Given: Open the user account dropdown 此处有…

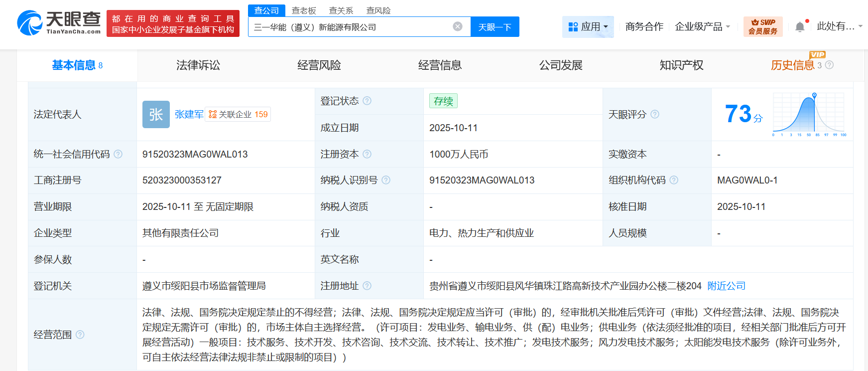Looking at the screenshot, I should coord(839,26).
